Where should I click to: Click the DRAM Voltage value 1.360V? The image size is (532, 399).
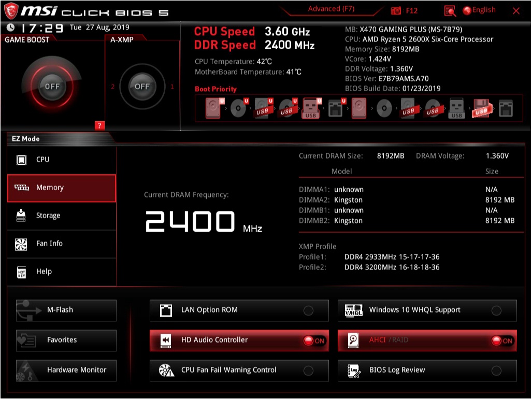pyautogui.click(x=497, y=156)
